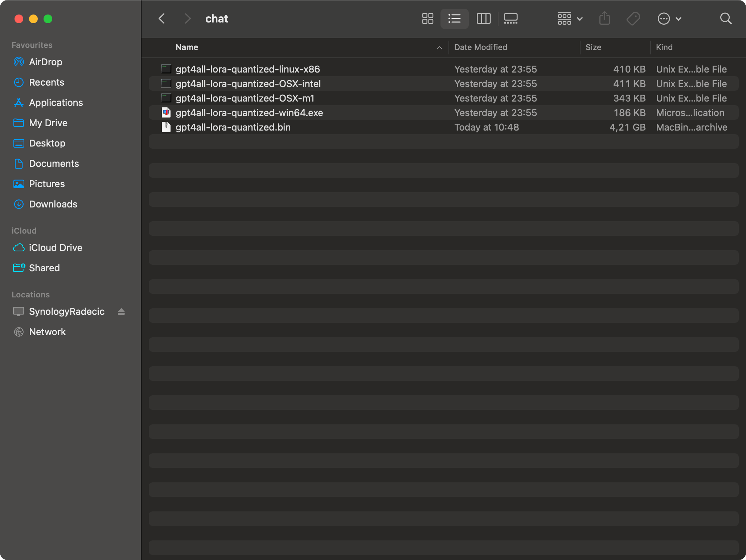This screenshot has height=560, width=746.
Task: Select the gpt4all-lora-quantized.bin file
Action: point(233,127)
